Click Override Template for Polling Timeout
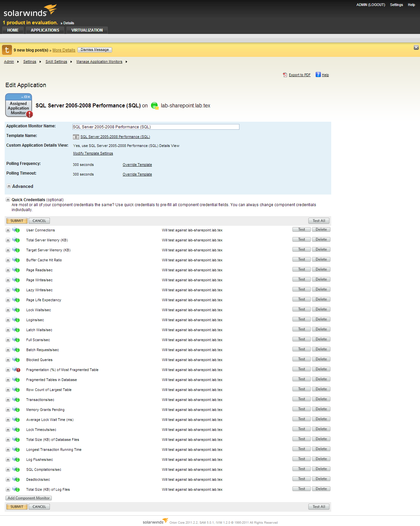 tap(137, 174)
